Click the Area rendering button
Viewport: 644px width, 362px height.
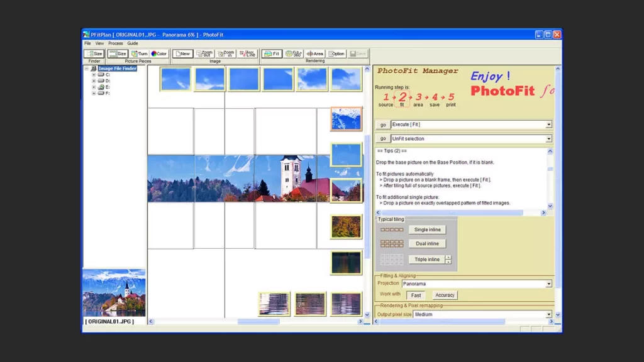click(x=315, y=53)
